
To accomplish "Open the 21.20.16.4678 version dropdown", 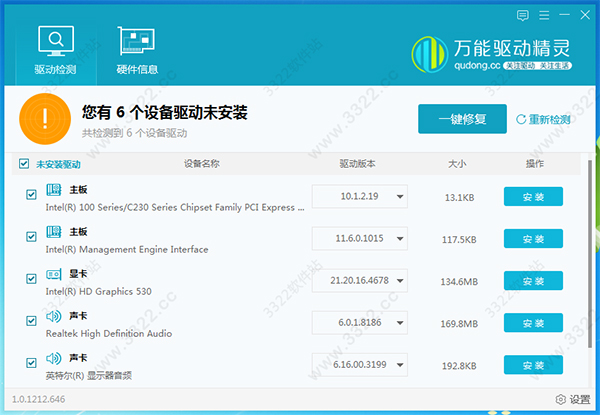I will coord(399,281).
